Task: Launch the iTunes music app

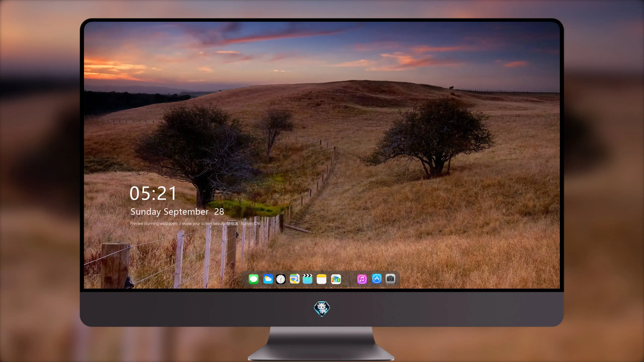Action: click(362, 279)
